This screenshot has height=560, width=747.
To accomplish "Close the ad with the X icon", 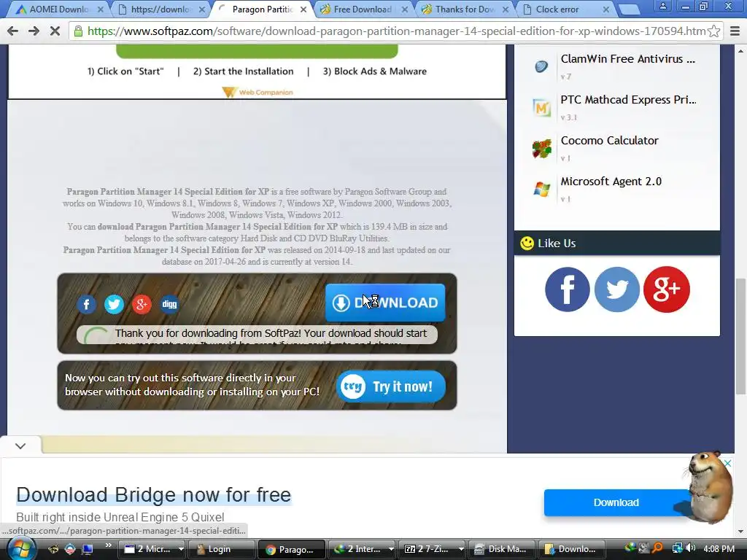I will (x=727, y=463).
